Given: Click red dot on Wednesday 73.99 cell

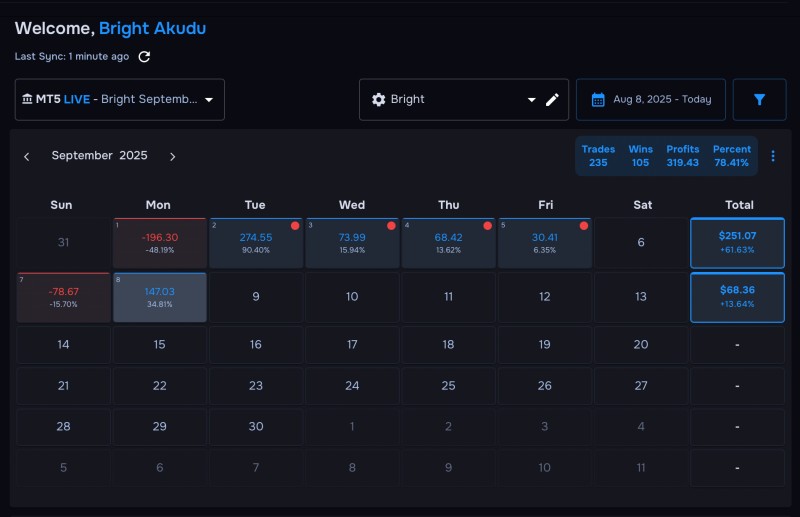Looking at the screenshot, I should 391,226.
